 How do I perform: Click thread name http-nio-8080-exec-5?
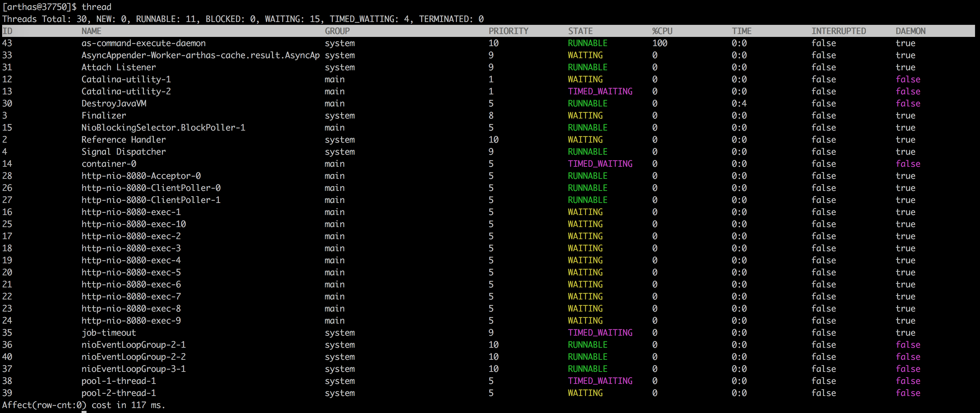pos(131,272)
